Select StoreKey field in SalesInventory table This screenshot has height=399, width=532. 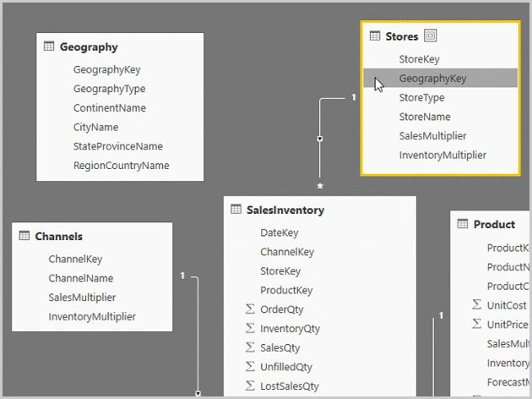(280, 271)
